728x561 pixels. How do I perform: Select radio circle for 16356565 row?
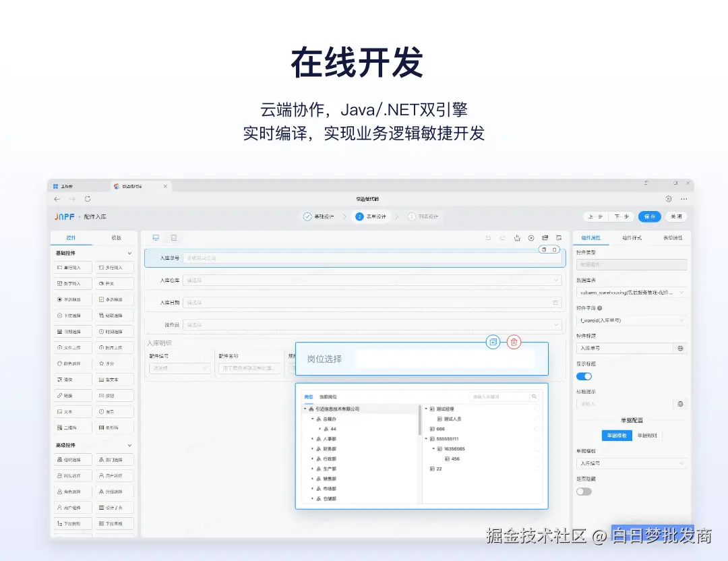537,449
